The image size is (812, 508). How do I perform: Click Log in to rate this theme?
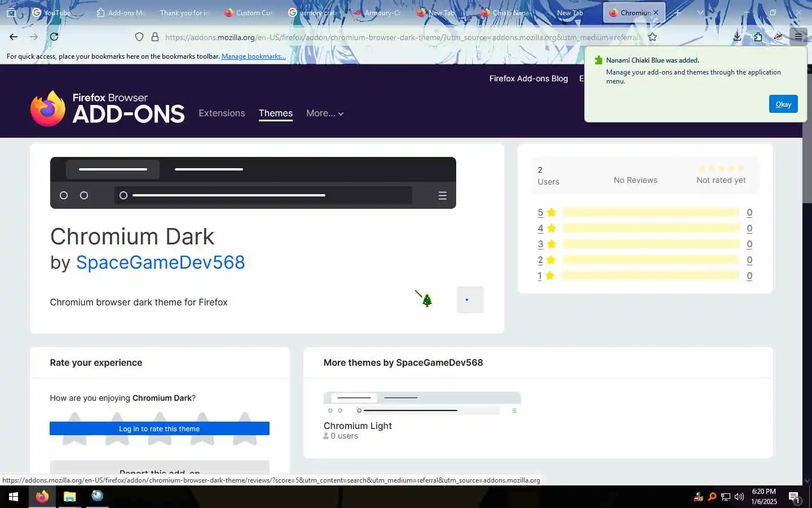tap(160, 428)
